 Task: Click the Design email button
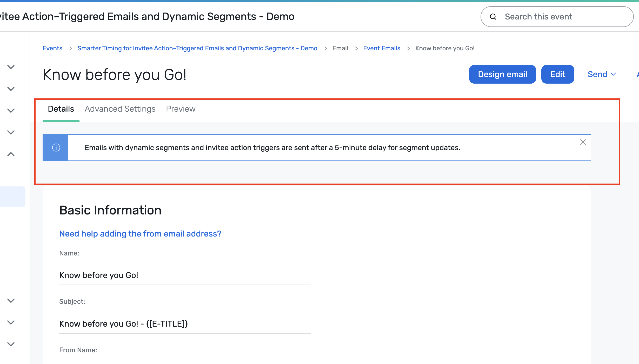(x=502, y=74)
